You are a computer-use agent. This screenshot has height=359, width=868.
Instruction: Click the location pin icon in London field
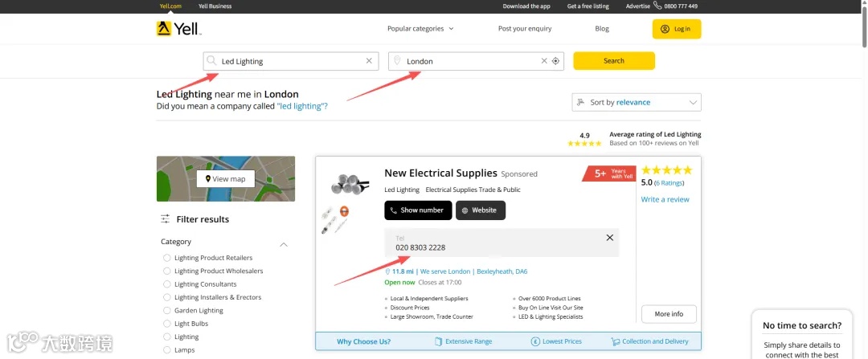coord(397,61)
